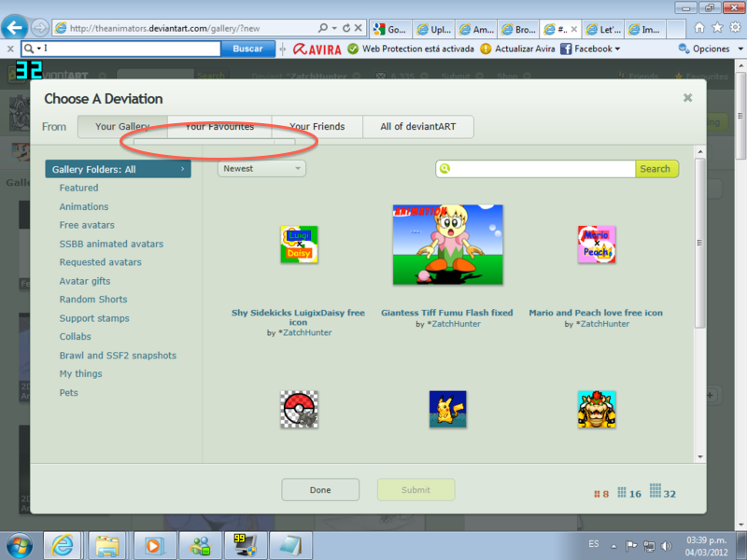The image size is (747, 560).
Task: Open the browser Tools gear icon
Action: point(735,28)
